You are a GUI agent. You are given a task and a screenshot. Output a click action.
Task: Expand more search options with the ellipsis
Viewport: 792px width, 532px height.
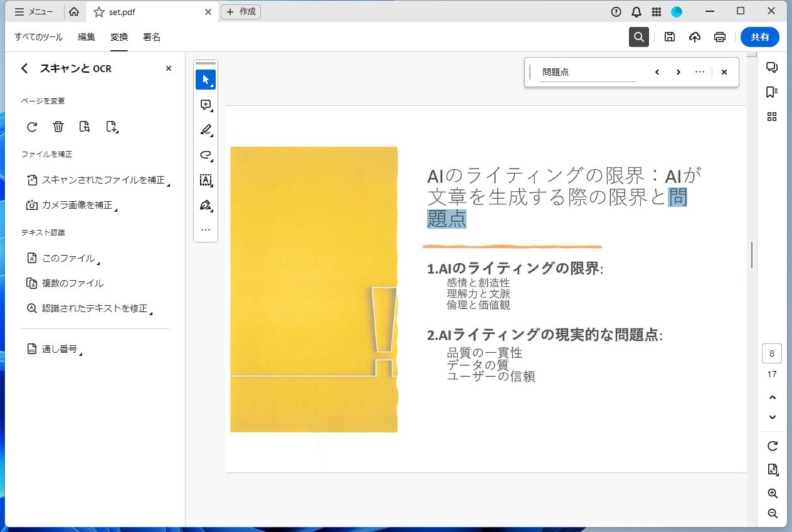[x=699, y=71]
